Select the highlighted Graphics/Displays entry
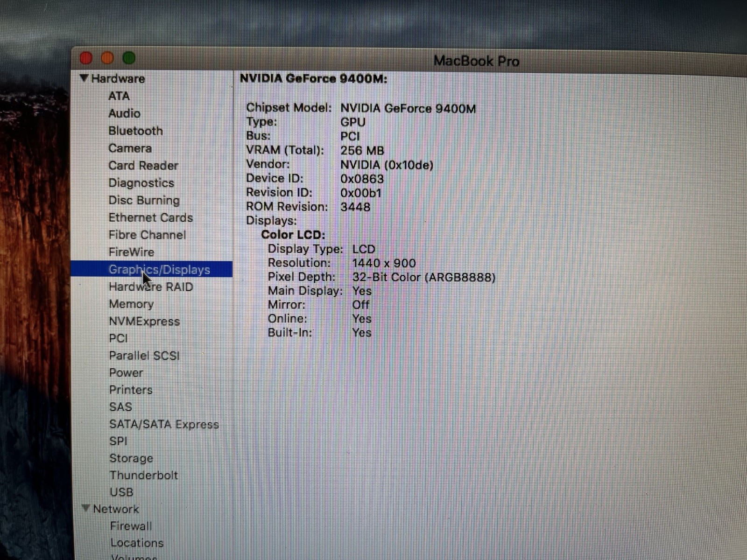 (152, 269)
